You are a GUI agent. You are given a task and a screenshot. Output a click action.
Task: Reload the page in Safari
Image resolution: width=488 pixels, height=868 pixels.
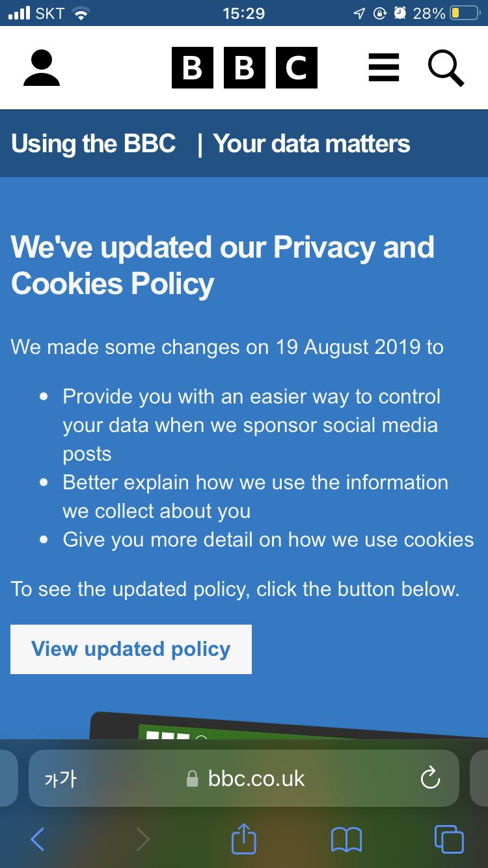pyautogui.click(x=430, y=778)
